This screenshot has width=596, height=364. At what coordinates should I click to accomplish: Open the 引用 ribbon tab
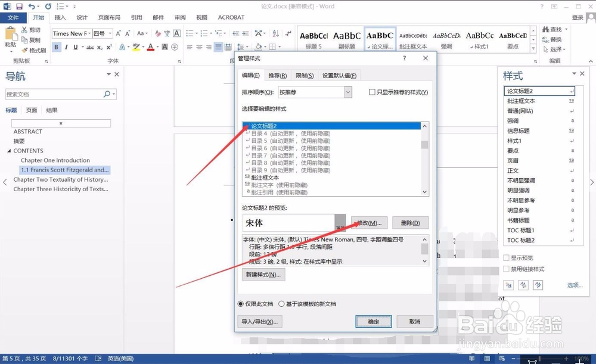(x=136, y=17)
